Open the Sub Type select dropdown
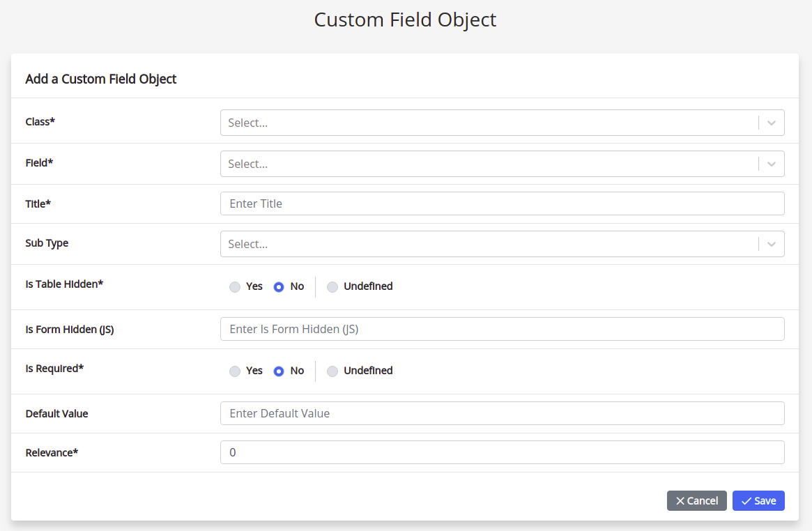This screenshot has height=531, width=812. 502,244
